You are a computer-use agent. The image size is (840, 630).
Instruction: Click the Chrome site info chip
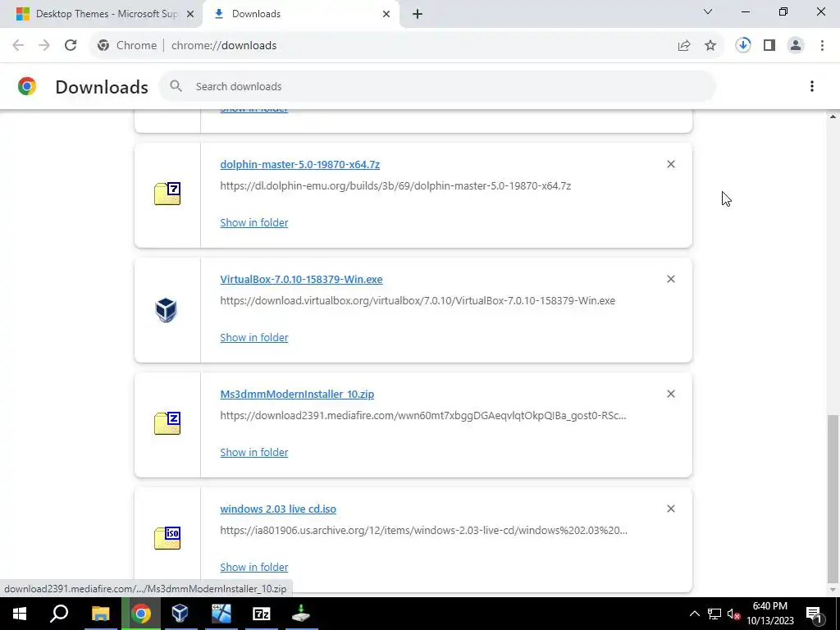tap(127, 46)
